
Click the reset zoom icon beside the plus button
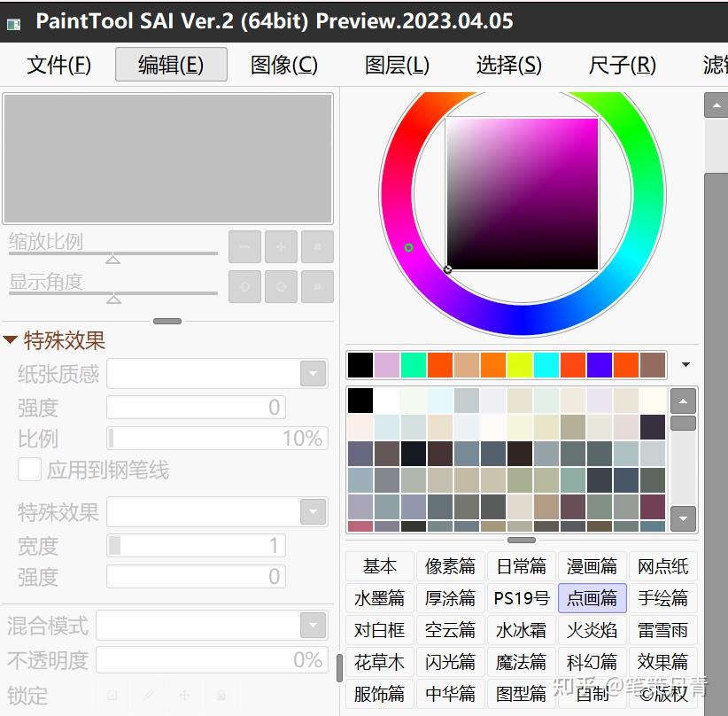317,246
